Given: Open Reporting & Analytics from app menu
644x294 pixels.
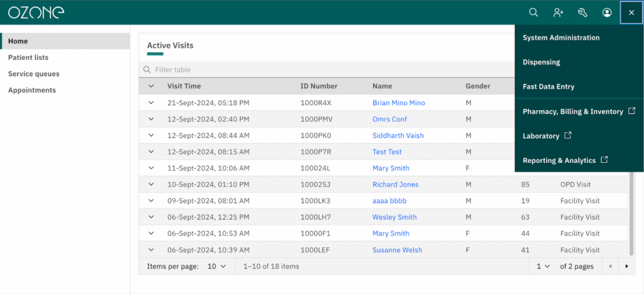Looking at the screenshot, I should point(579,161).
